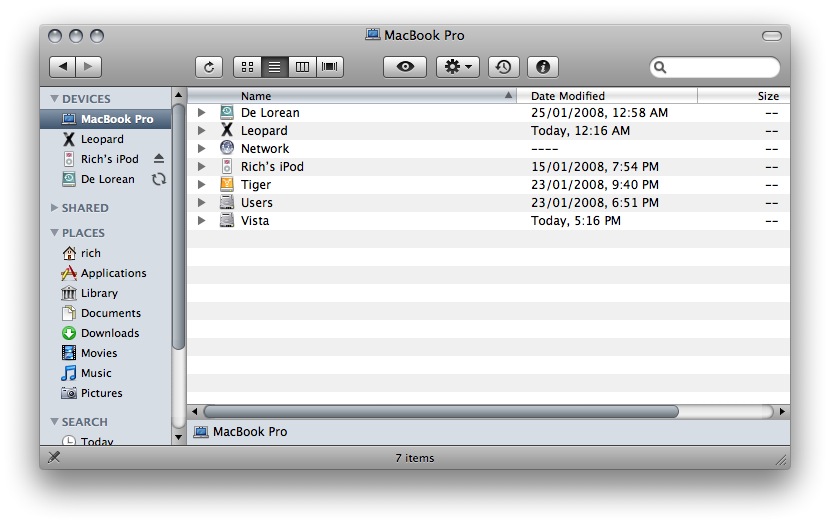Click the Tiger volume icon in list

[x=227, y=184]
